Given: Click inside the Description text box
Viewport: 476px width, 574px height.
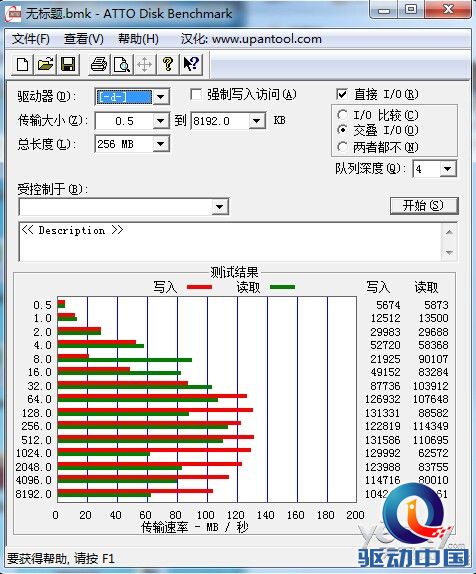Looking at the screenshot, I should 231,242.
